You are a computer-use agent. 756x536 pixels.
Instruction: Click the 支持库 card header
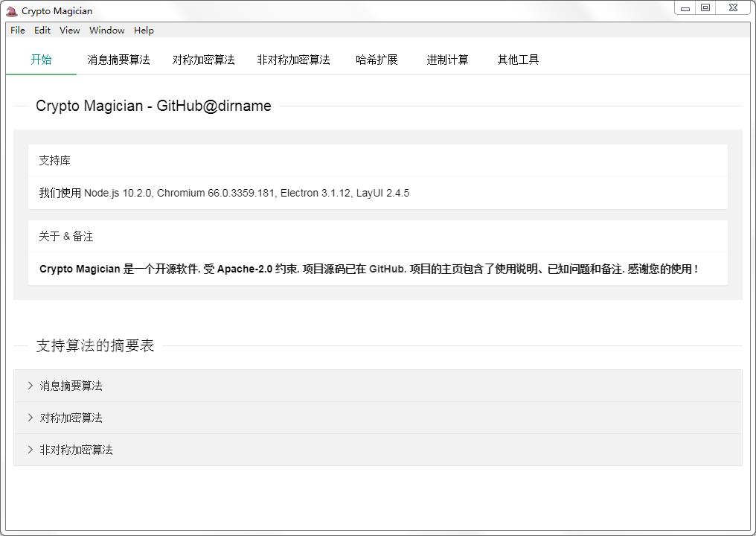tap(378, 160)
